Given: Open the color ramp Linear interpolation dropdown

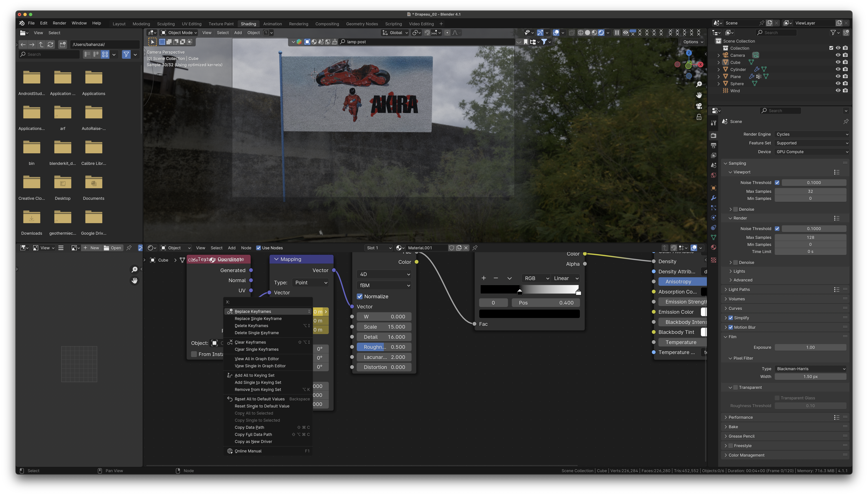Looking at the screenshot, I should point(566,278).
